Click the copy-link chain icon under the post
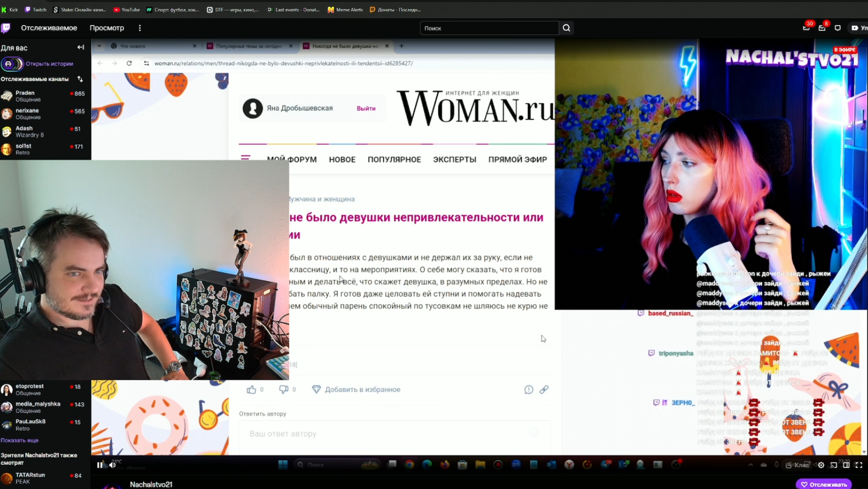This screenshot has width=868, height=489. pyautogui.click(x=544, y=389)
